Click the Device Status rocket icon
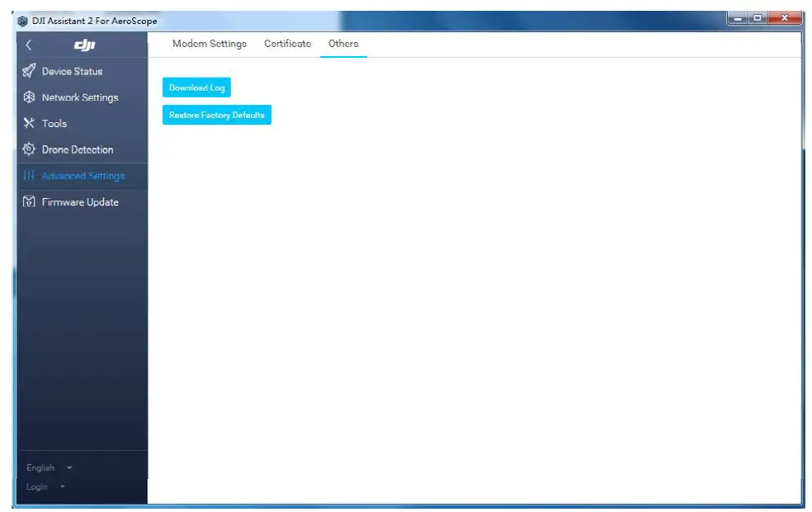812x512 pixels. [29, 71]
